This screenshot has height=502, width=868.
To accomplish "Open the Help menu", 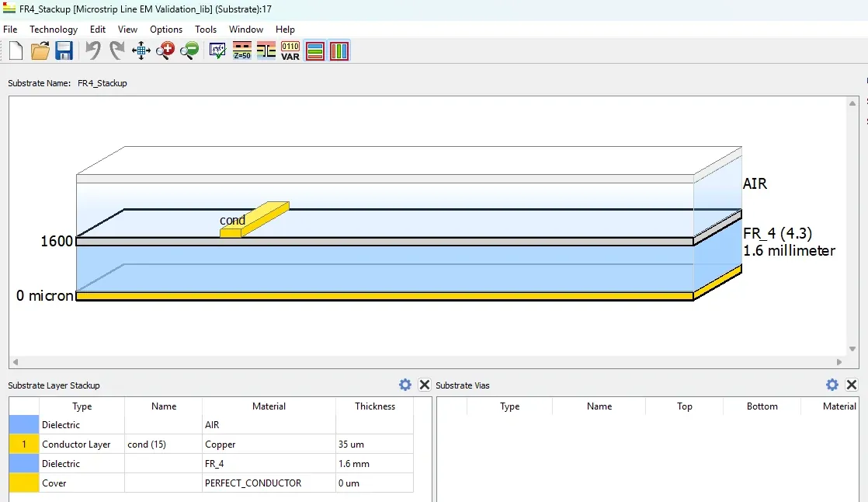I will pos(285,30).
